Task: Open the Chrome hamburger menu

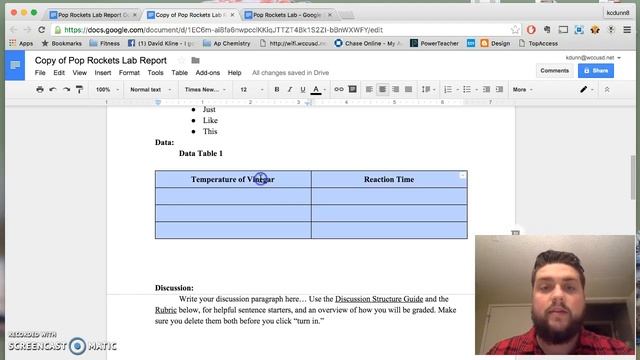Action: point(627,30)
